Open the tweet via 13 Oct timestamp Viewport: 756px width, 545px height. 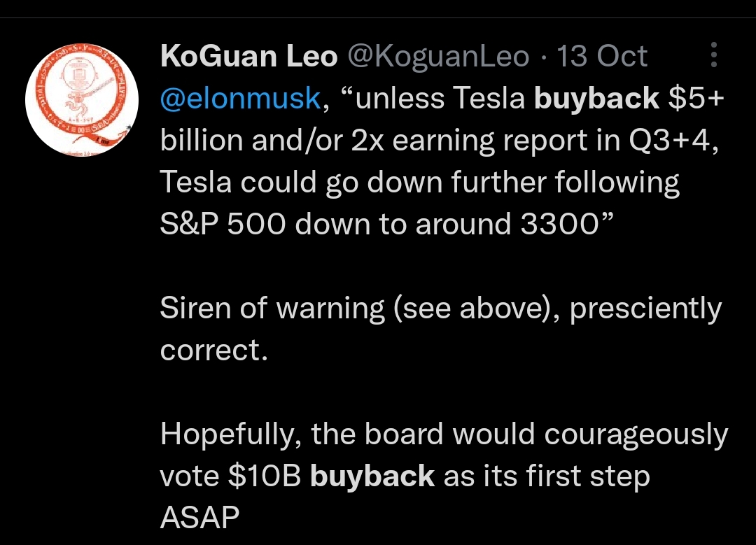point(602,57)
